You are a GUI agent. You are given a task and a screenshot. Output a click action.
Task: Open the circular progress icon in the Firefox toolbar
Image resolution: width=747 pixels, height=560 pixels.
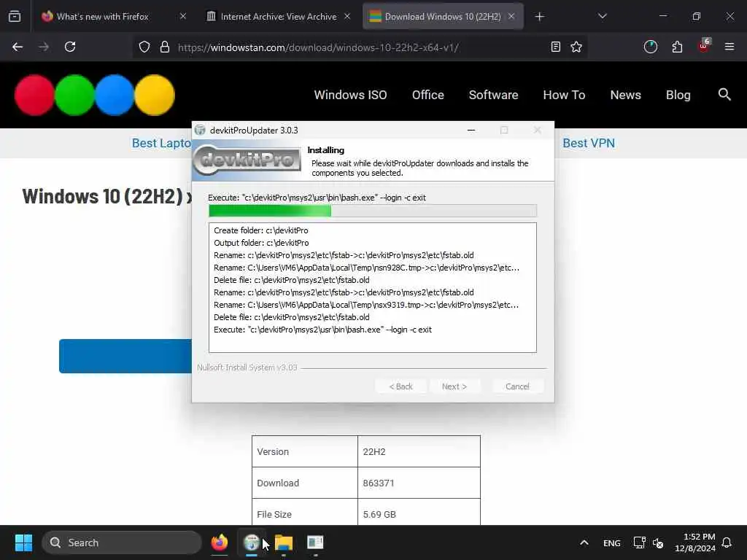click(650, 47)
